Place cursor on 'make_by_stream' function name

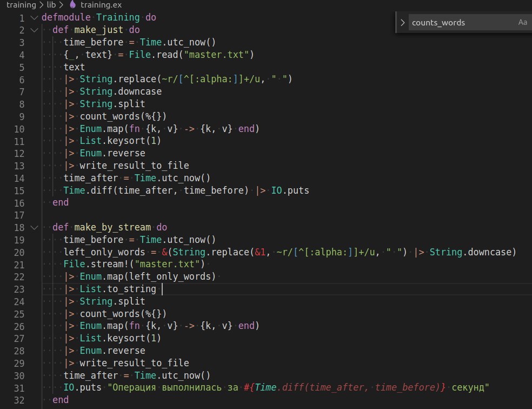coord(112,227)
